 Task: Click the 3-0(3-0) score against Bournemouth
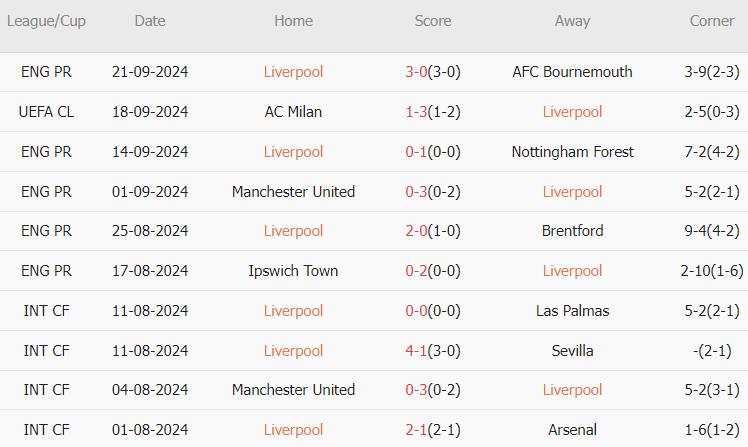(x=432, y=72)
